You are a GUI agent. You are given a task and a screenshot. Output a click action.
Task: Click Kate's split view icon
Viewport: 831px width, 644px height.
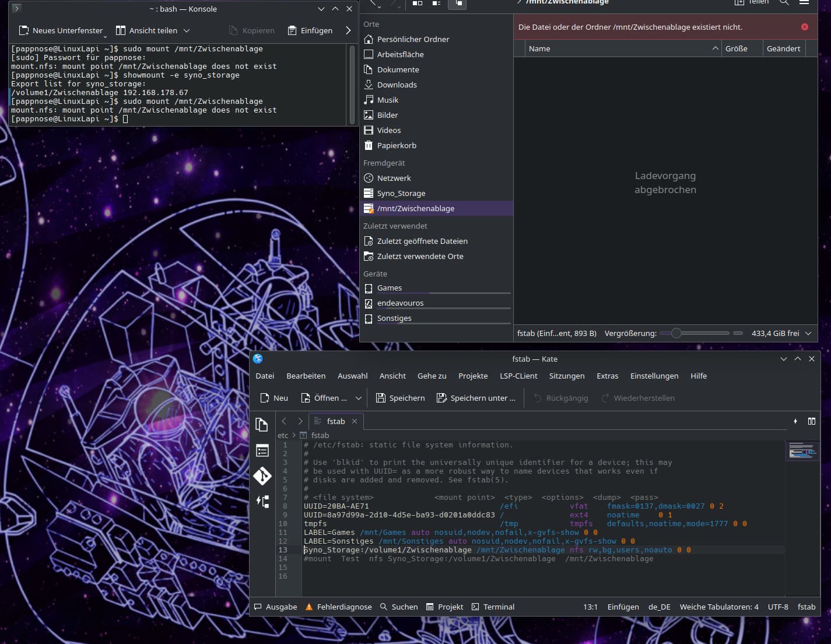812,421
